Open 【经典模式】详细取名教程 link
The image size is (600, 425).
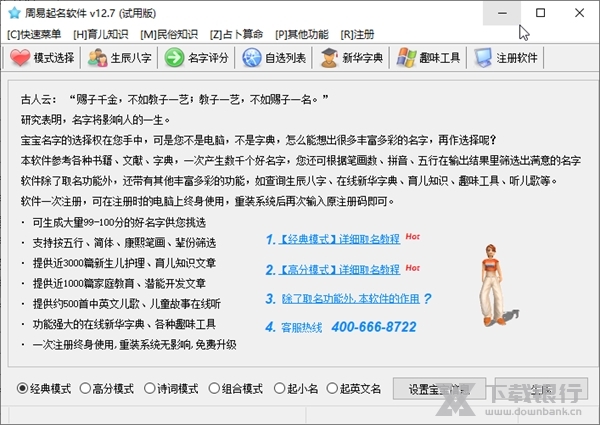(x=339, y=239)
